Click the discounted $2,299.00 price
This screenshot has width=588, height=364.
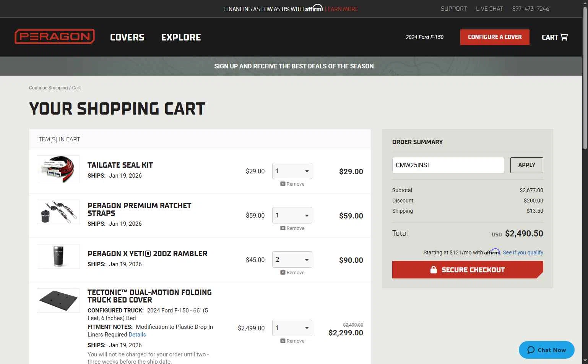[x=346, y=333]
